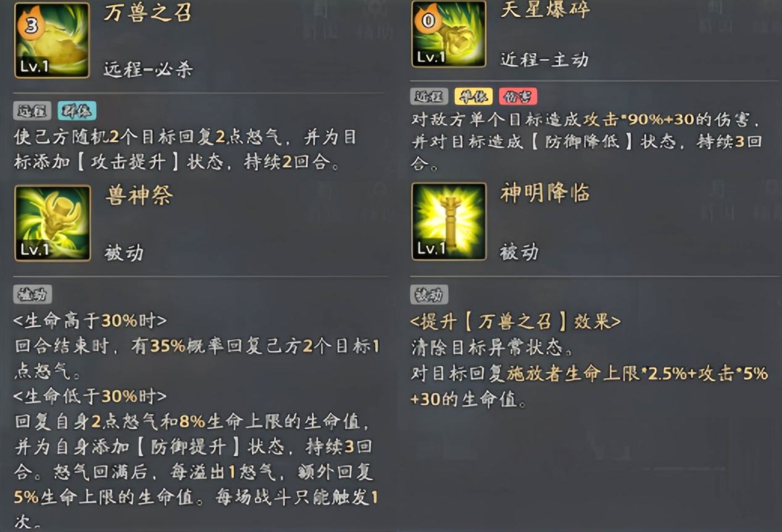Image resolution: width=782 pixels, height=532 pixels.
Task: Click the rage cost 0 orb badge
Action: pos(427,21)
